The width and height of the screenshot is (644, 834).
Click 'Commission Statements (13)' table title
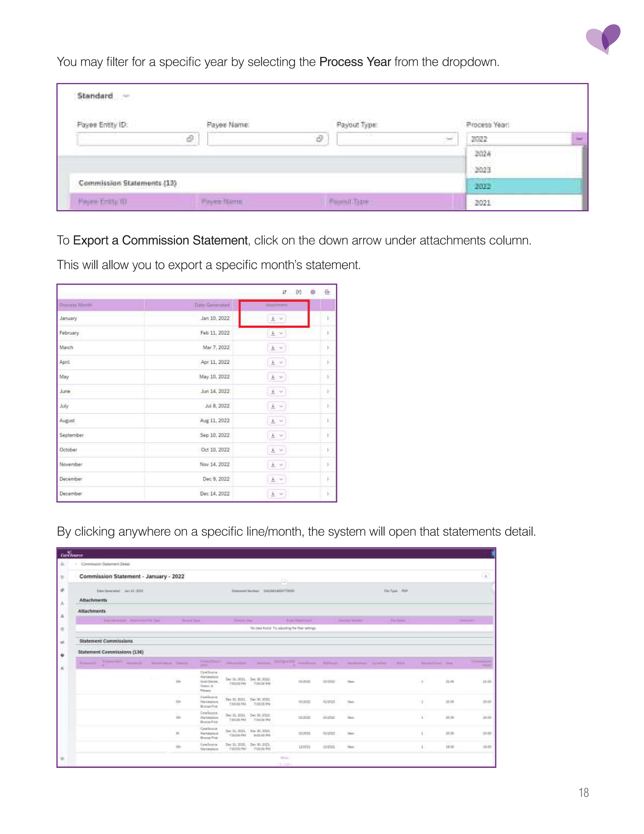[x=127, y=183]
